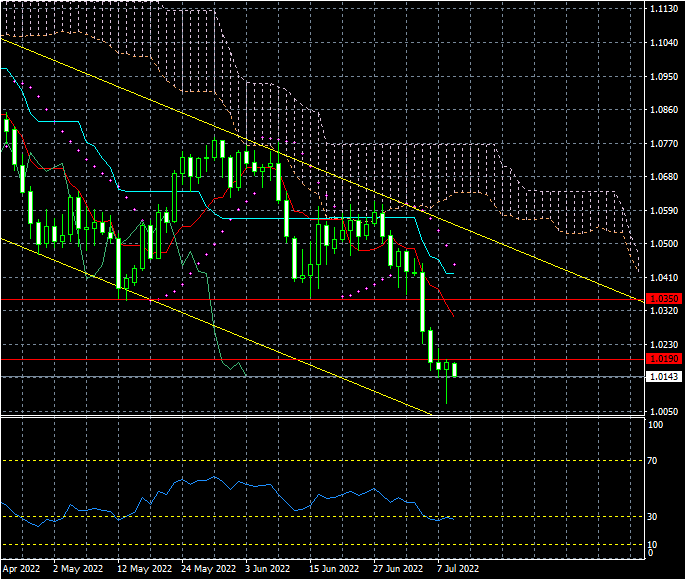686x580 pixels.
Task: Click the 1.1130 price axis label
Action: (x=664, y=9)
